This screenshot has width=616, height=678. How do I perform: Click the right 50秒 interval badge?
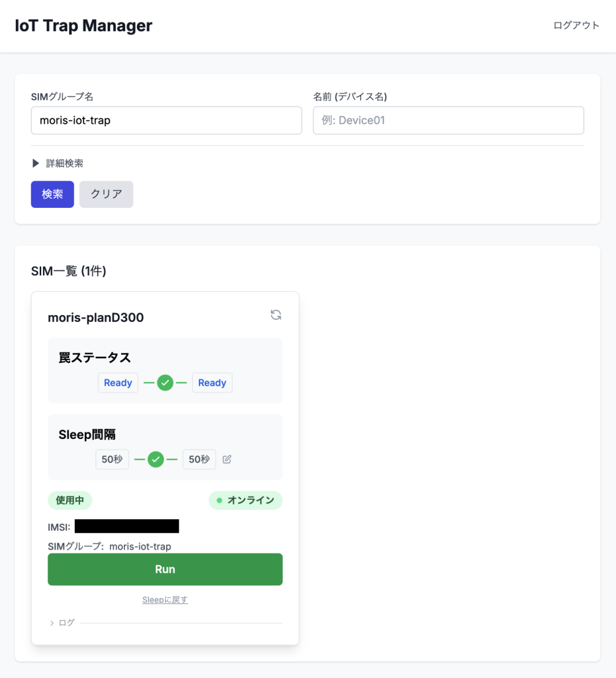point(199,460)
